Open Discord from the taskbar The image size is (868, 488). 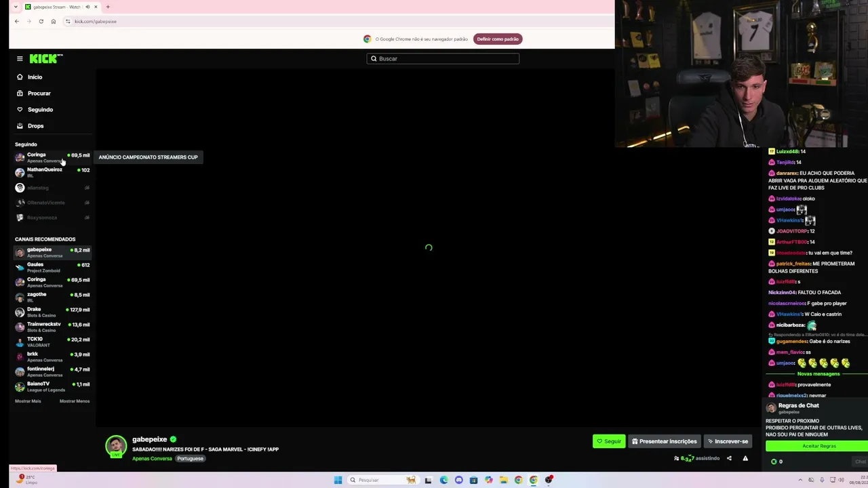458,480
